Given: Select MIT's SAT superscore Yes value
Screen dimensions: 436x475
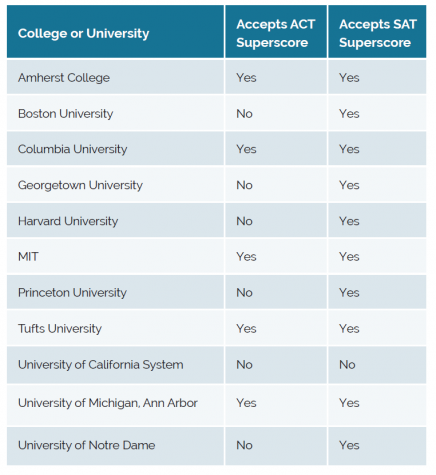Looking at the screenshot, I should click(x=349, y=257).
